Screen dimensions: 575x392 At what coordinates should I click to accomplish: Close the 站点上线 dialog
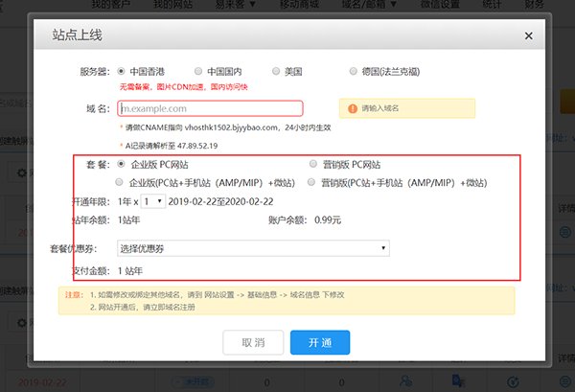click(529, 35)
